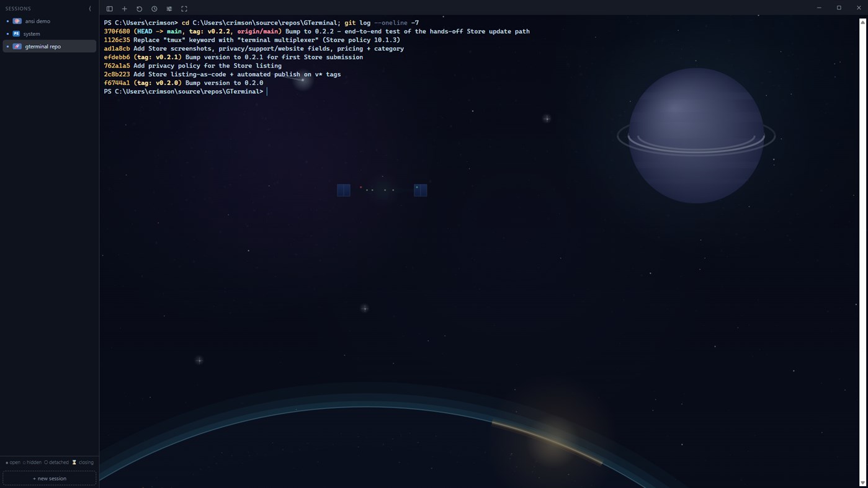Click commit hash 370f680

click(x=117, y=31)
